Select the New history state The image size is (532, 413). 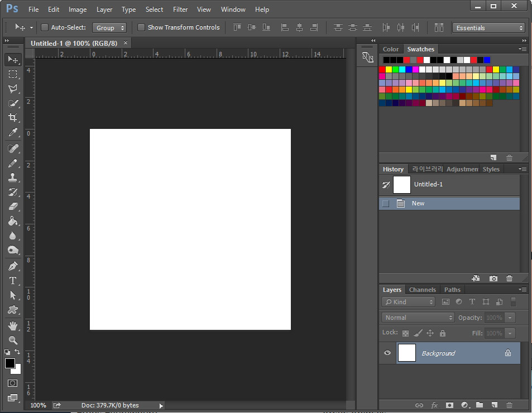tap(449, 204)
